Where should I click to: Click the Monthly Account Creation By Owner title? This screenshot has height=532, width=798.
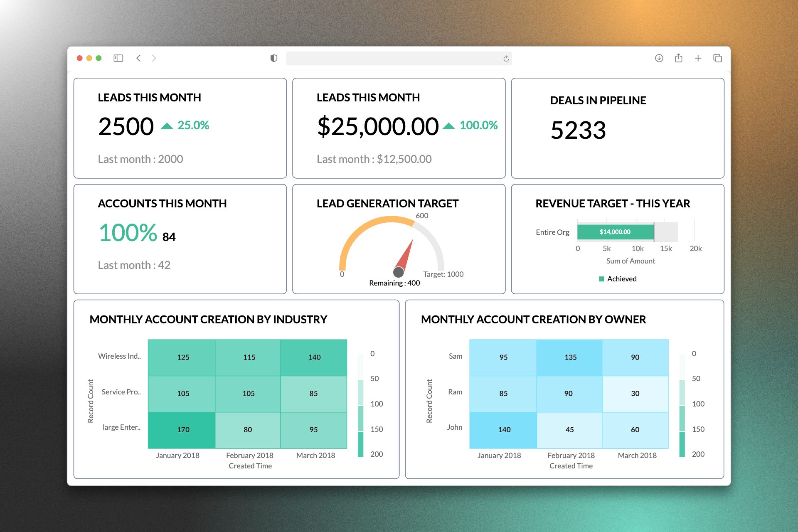[x=533, y=320]
